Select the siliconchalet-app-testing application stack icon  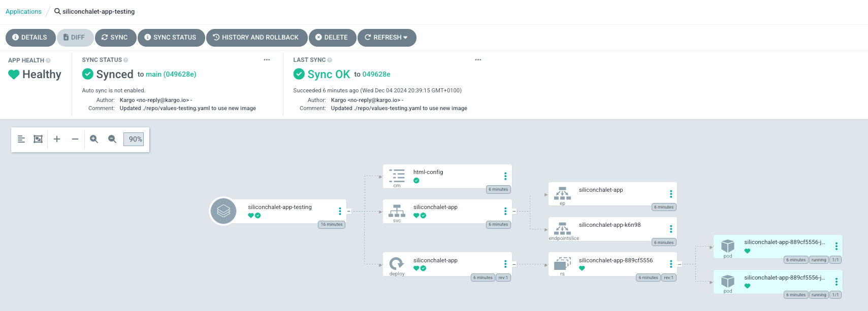[x=223, y=211]
